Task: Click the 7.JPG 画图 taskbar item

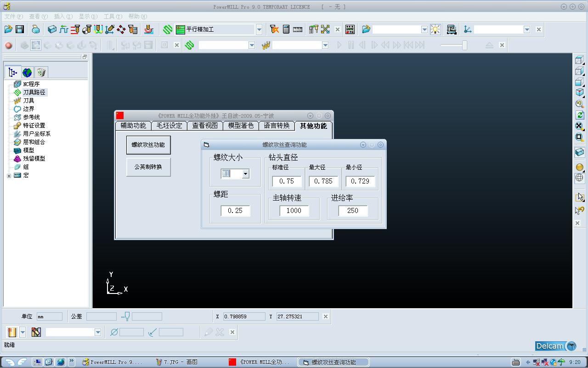Action: pyautogui.click(x=177, y=362)
